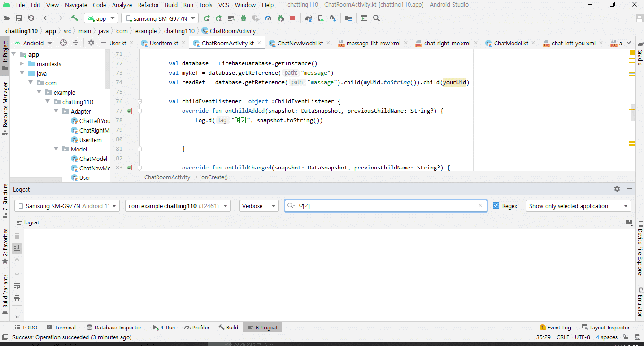Open the Show only selected application dropdown

(578, 206)
